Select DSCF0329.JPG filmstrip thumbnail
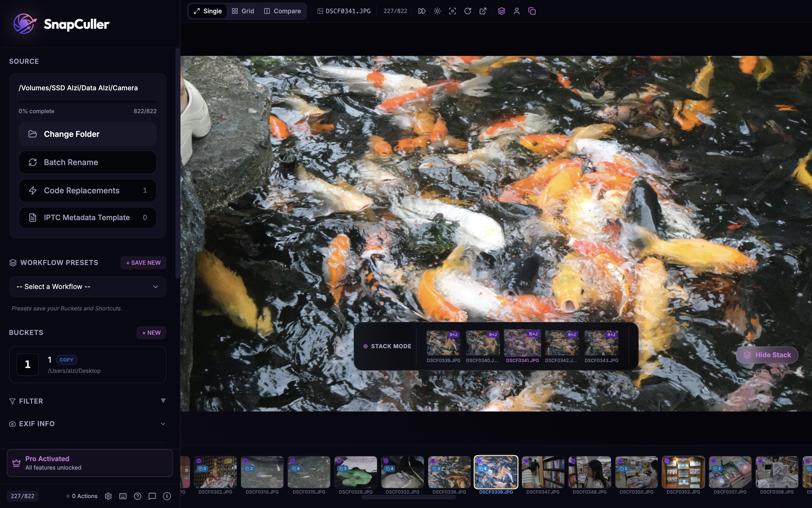 pos(356,472)
